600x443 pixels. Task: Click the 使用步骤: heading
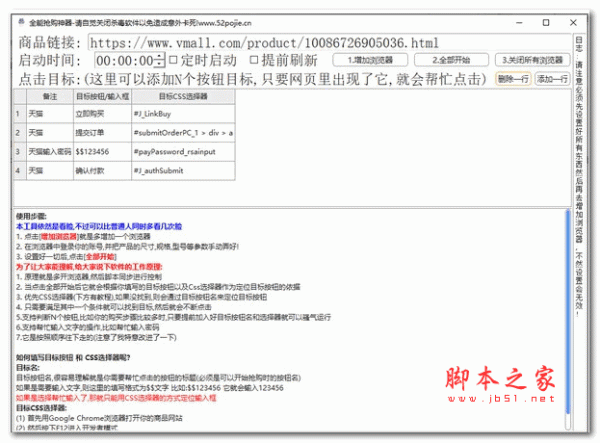pyautogui.click(x=31, y=217)
